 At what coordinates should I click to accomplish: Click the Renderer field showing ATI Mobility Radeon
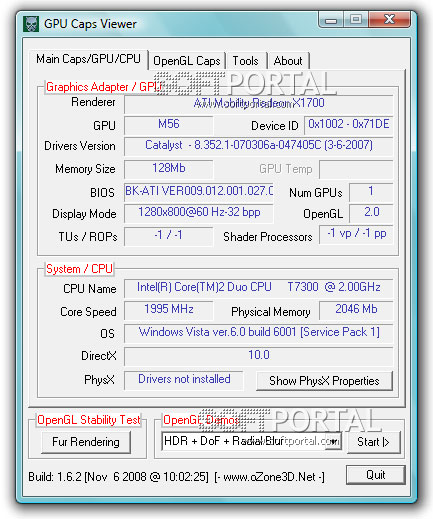[259, 104]
